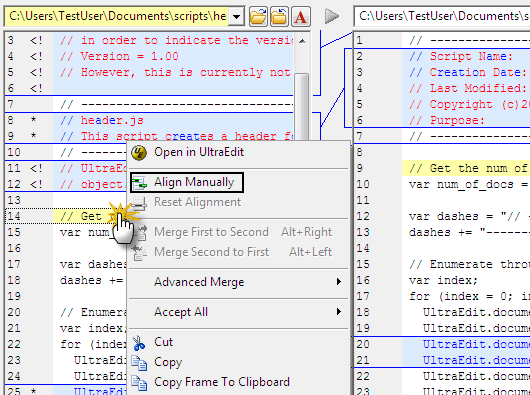The width and height of the screenshot is (530, 395).
Task: Click left line 3 '// in order to indicate'
Action: (176, 41)
